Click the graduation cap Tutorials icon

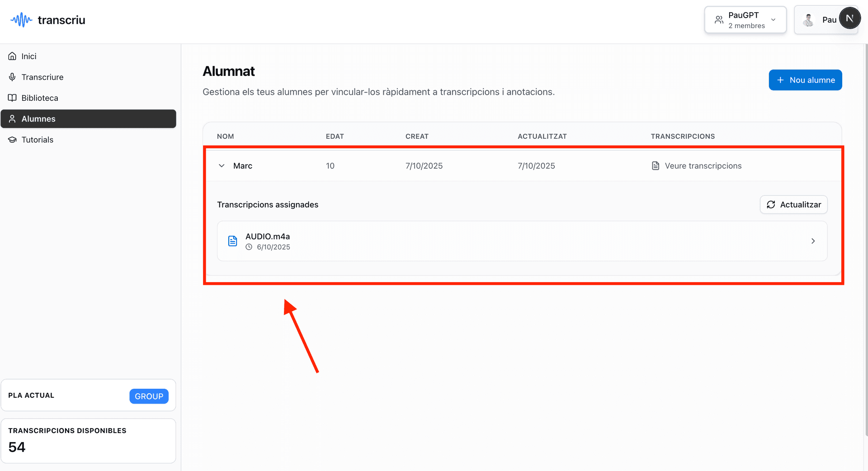click(x=12, y=140)
